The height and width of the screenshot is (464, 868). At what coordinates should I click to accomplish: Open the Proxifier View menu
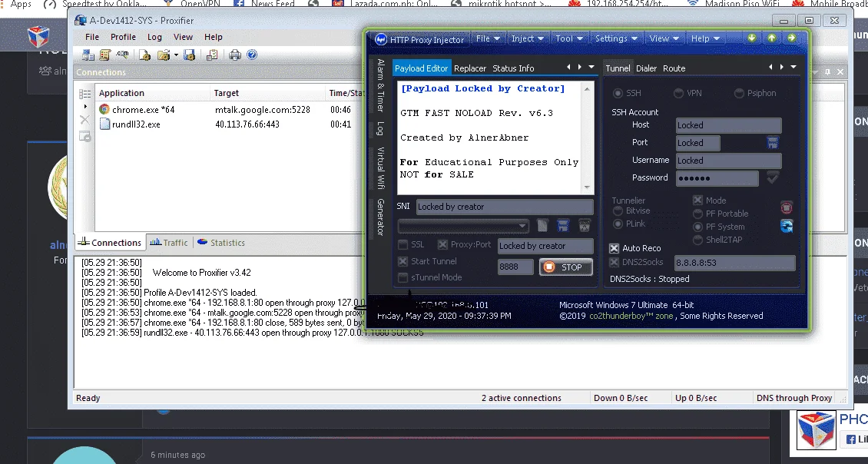pos(184,37)
